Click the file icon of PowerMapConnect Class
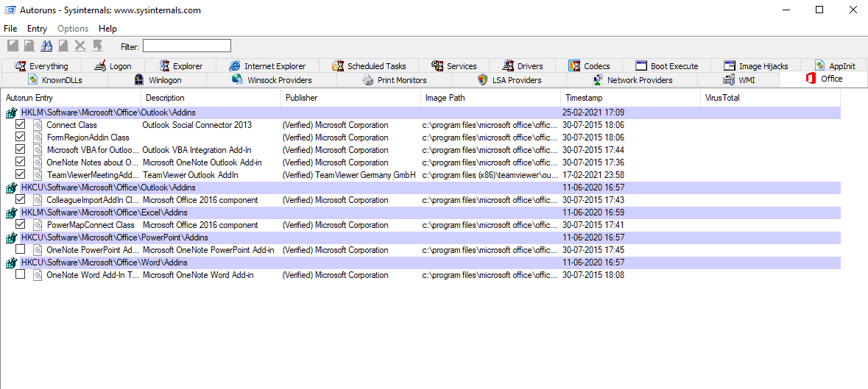 tap(37, 225)
